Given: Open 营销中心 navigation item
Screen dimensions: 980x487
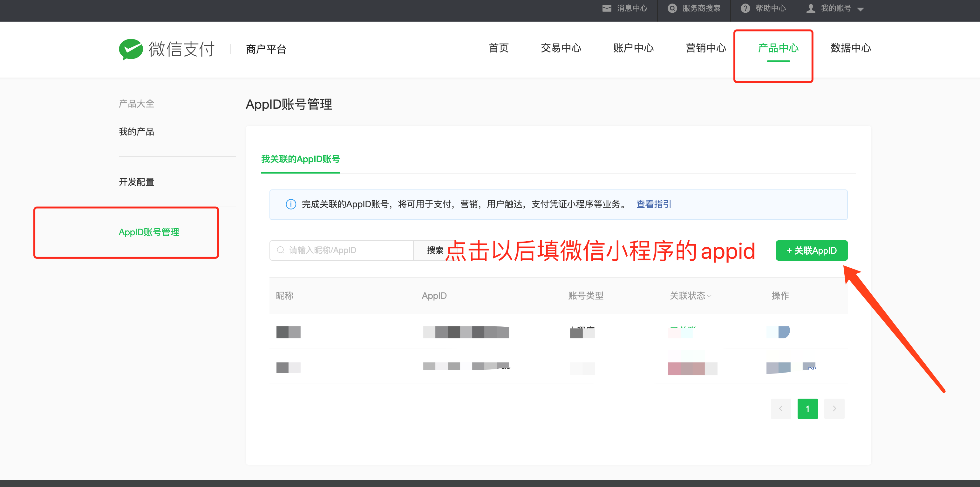Looking at the screenshot, I should (706, 48).
